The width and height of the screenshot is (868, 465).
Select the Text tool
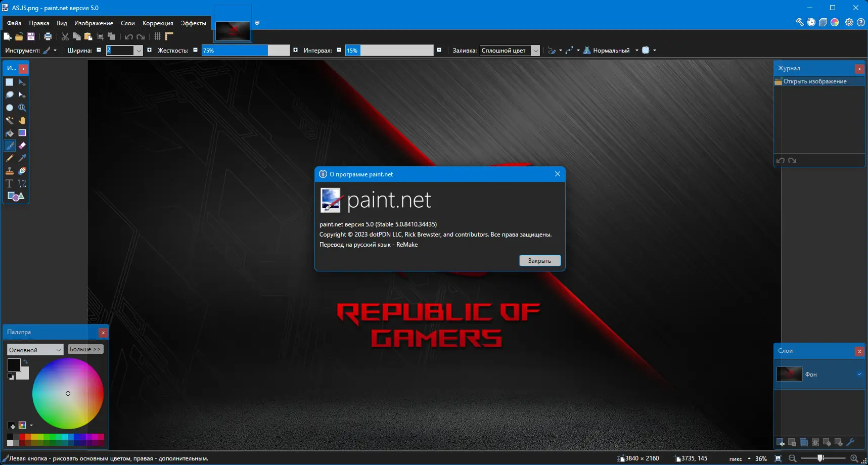pos(9,183)
